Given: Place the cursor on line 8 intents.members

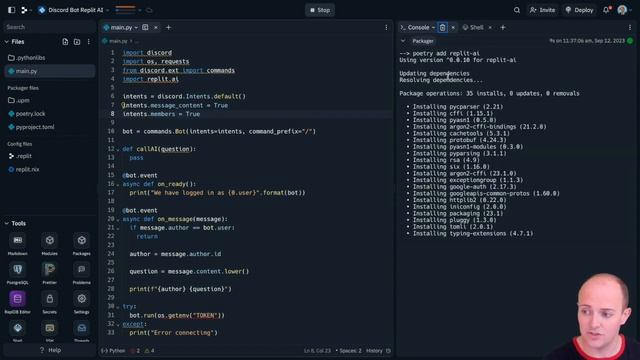Looking at the screenshot, I should (161, 114).
